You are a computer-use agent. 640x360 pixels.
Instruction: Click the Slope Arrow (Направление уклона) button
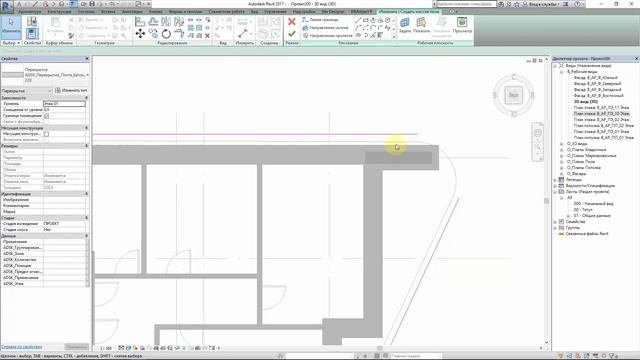325,28
